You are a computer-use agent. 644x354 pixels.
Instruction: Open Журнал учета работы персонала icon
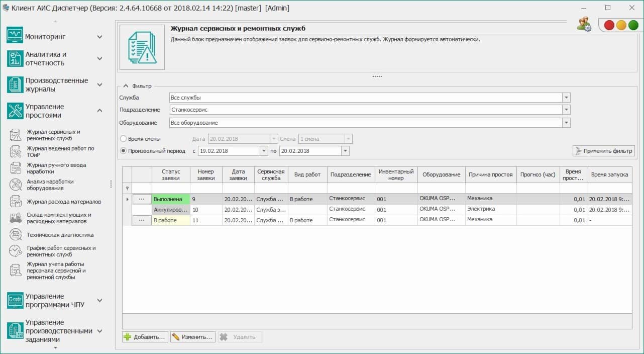pos(16,270)
